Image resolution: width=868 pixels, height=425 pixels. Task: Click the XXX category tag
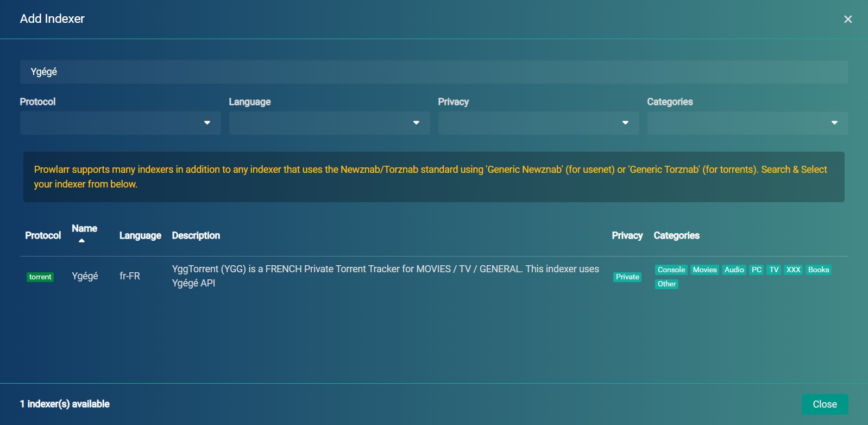794,270
